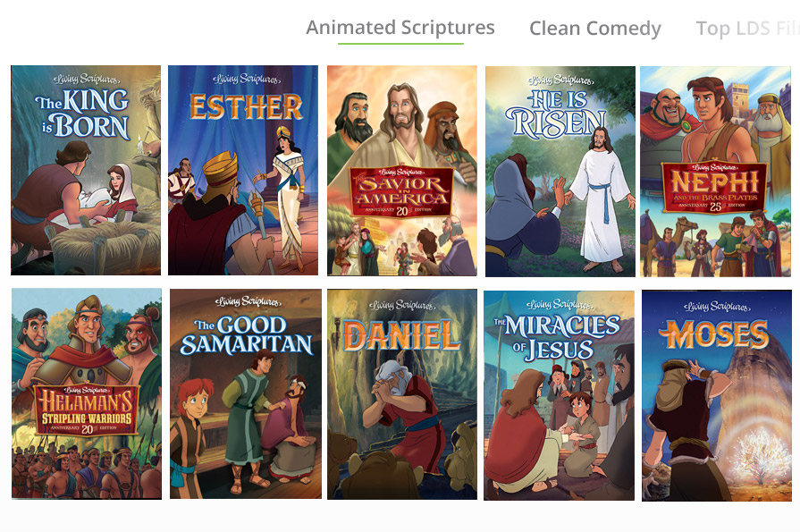Open Nephi and the Brass Plates
Screen dimensions: 800x532
[x=715, y=172]
